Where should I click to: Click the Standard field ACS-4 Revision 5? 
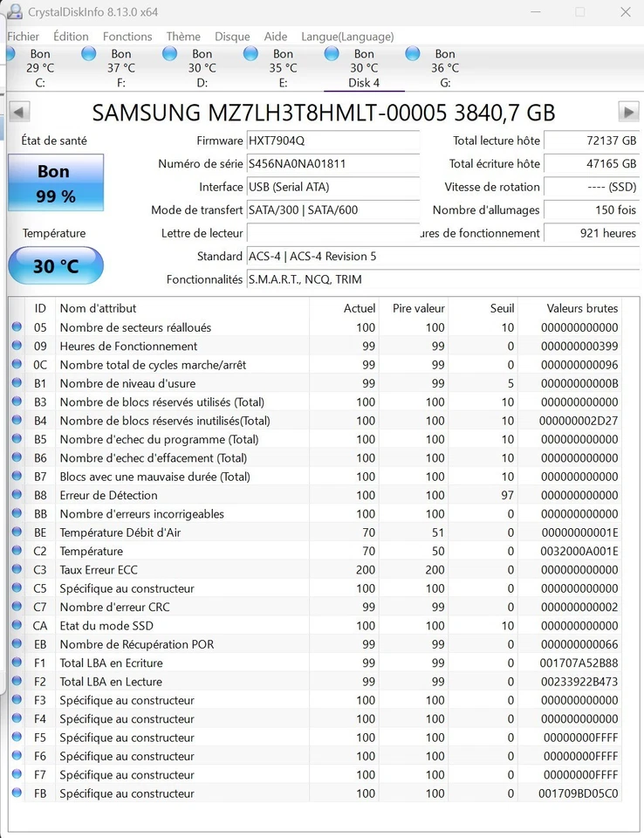443,256
